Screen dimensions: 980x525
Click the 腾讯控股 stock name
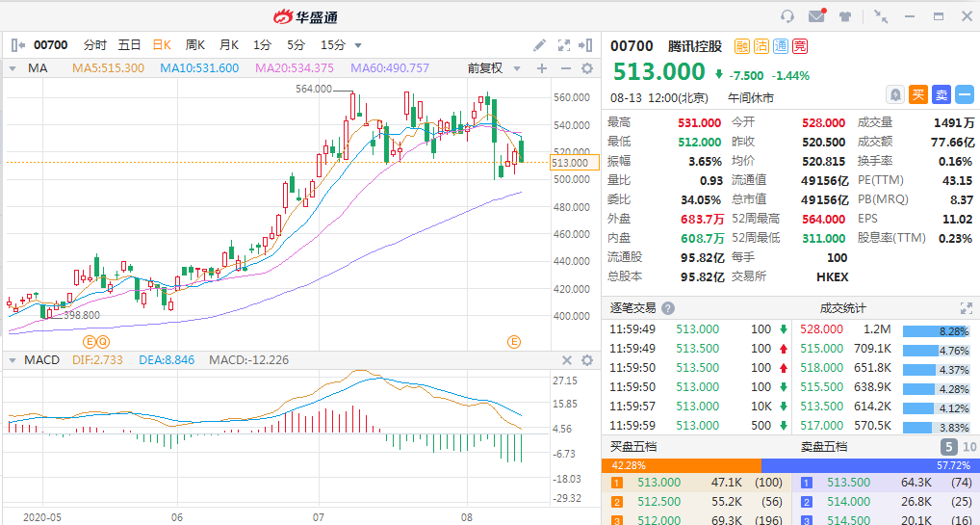[695, 46]
